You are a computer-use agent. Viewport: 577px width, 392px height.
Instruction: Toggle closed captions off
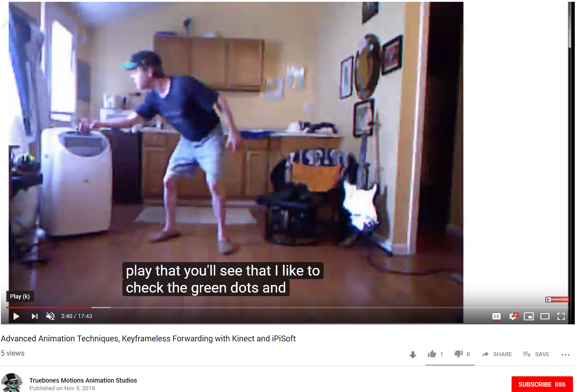496,316
